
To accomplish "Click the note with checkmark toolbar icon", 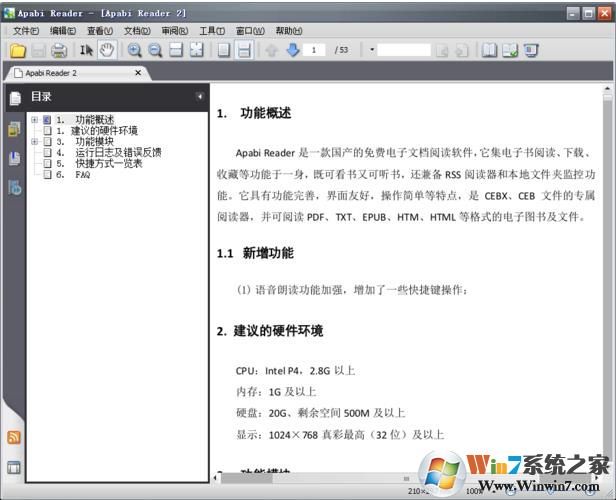I will pyautogui.click(x=510, y=50).
